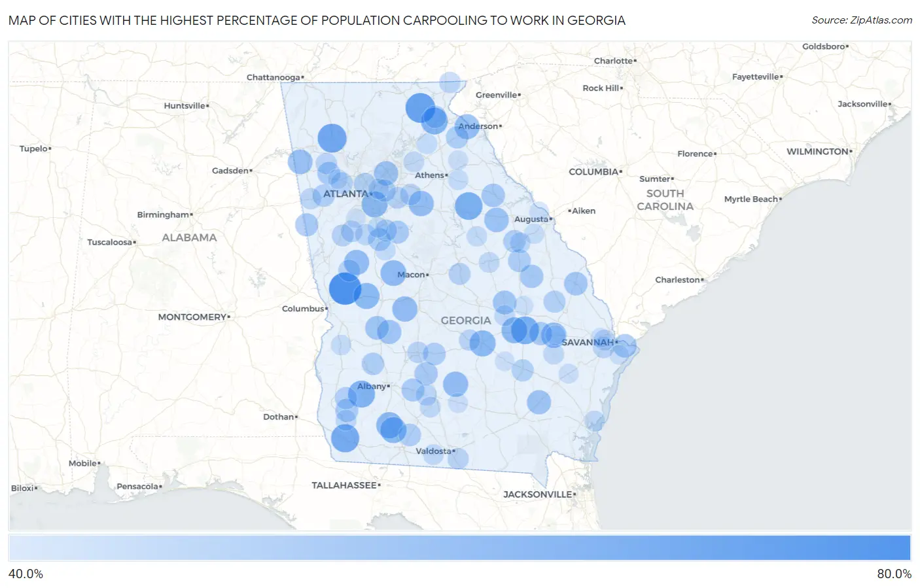This screenshot has height=588, width=920.
Task: Click the Dothan city label
Action: tap(278, 417)
